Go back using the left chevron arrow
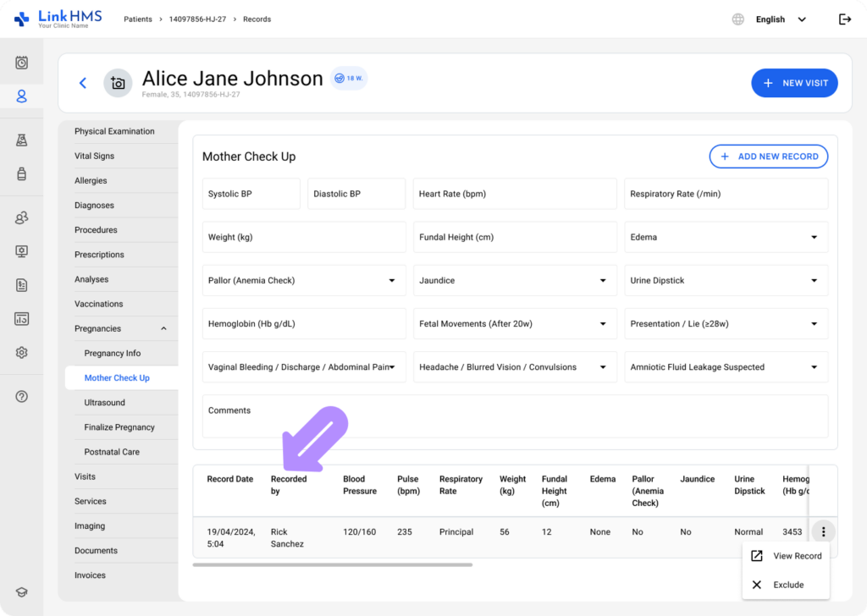The image size is (867, 616). [83, 83]
